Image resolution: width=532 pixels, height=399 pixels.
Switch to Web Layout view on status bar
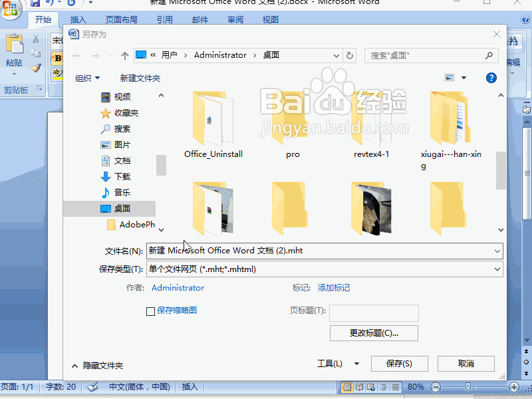coord(370,386)
